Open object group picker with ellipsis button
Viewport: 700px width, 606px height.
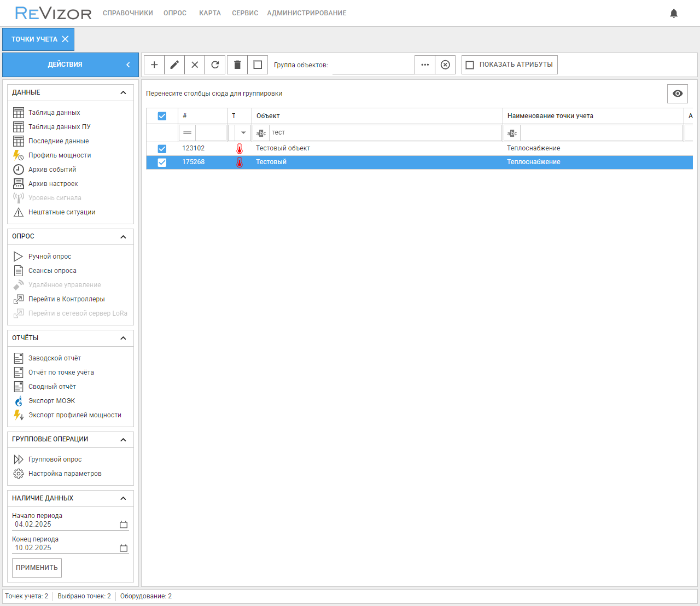pos(425,65)
